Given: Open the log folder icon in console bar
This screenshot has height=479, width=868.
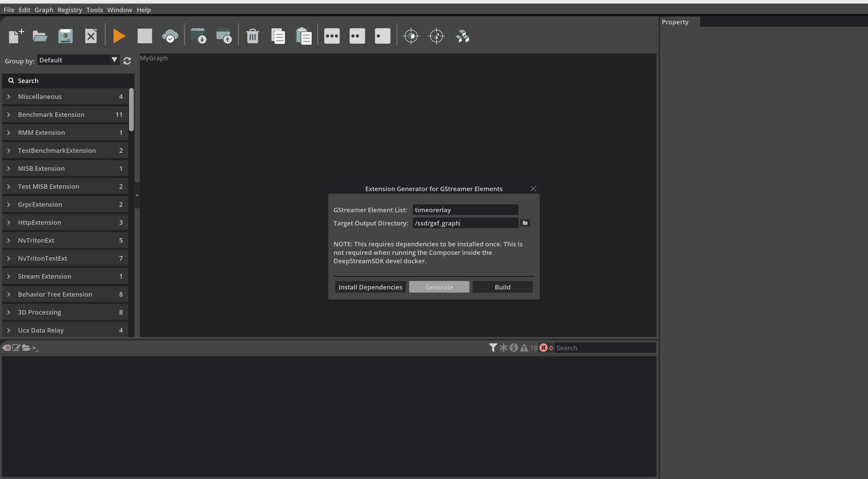Looking at the screenshot, I should tap(26, 348).
